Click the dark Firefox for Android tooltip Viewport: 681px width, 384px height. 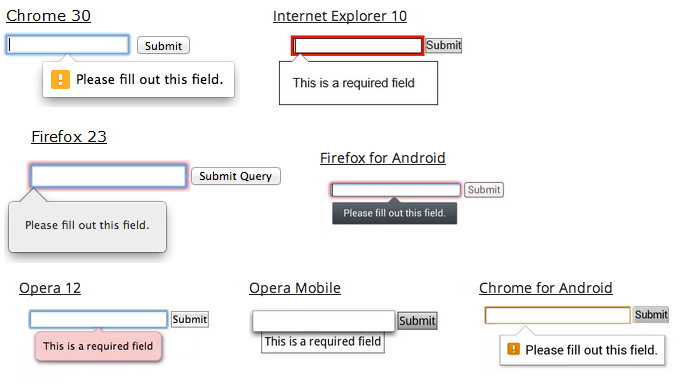394,213
